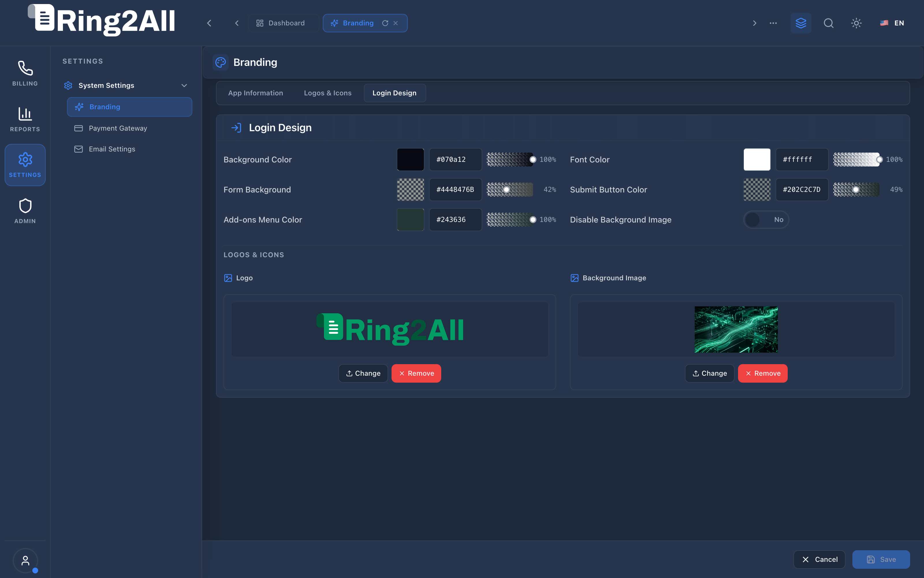The height and width of the screenshot is (578, 924).
Task: Open the Admin shield section
Action: (25, 211)
